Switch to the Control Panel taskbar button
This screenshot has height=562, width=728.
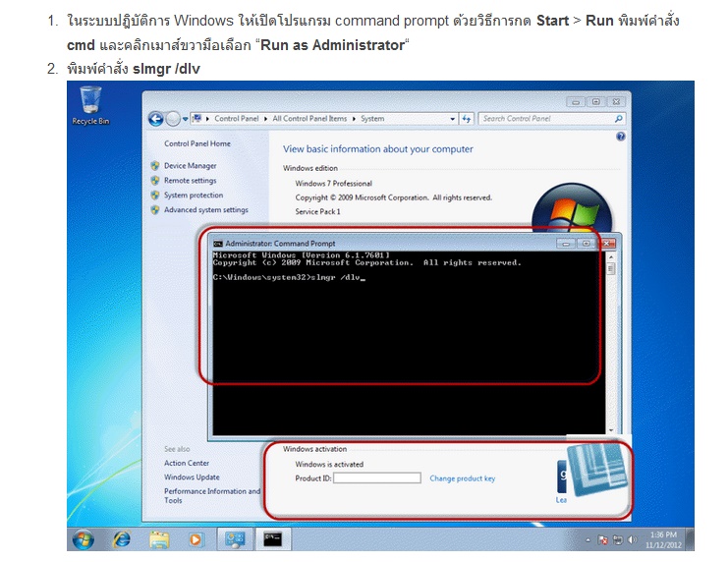pyautogui.click(x=236, y=539)
